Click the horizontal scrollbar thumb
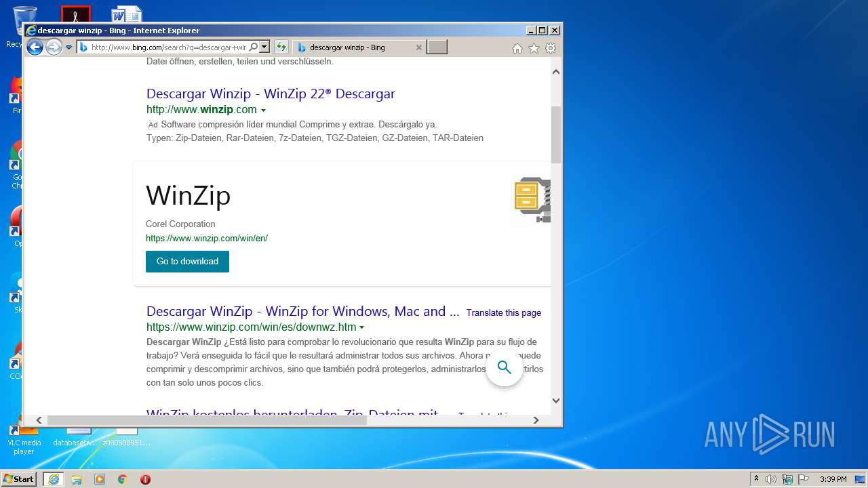The width and height of the screenshot is (868, 488). (x=207, y=420)
